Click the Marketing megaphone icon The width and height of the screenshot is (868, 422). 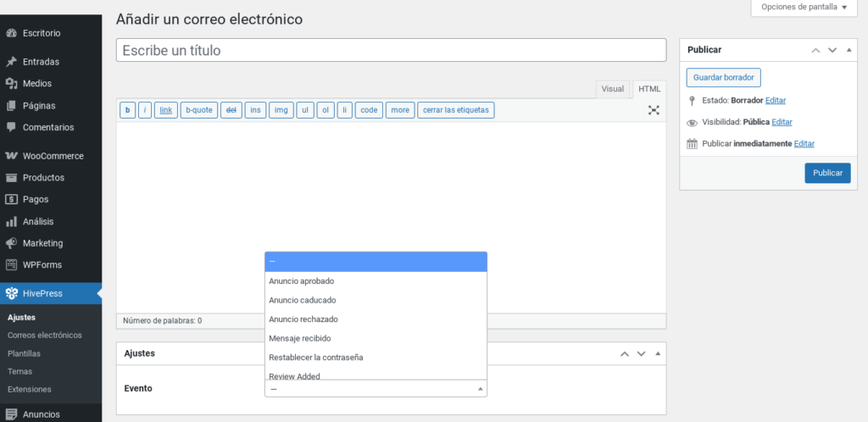(11, 243)
